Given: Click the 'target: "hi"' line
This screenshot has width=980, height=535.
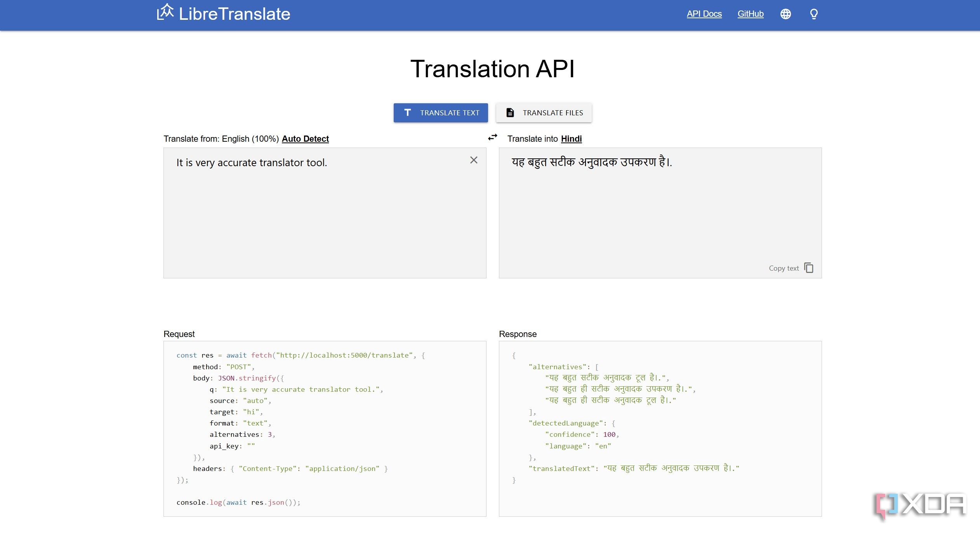Looking at the screenshot, I should [x=236, y=412].
